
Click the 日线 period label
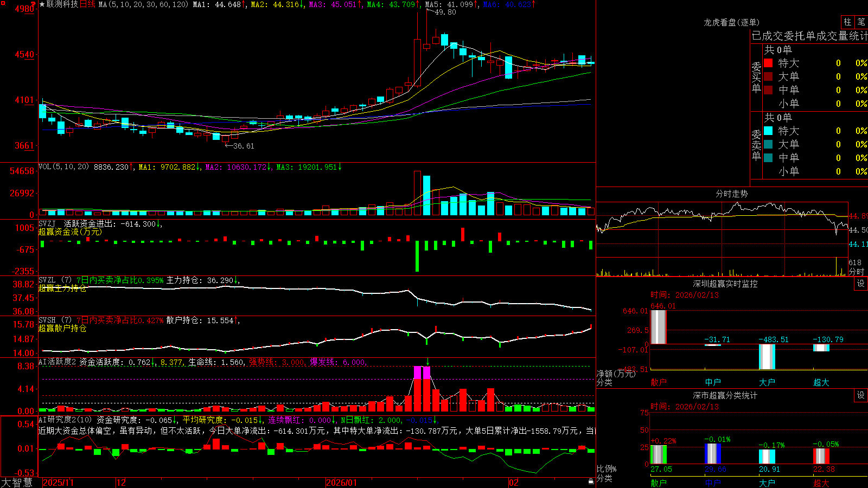[x=87, y=4]
